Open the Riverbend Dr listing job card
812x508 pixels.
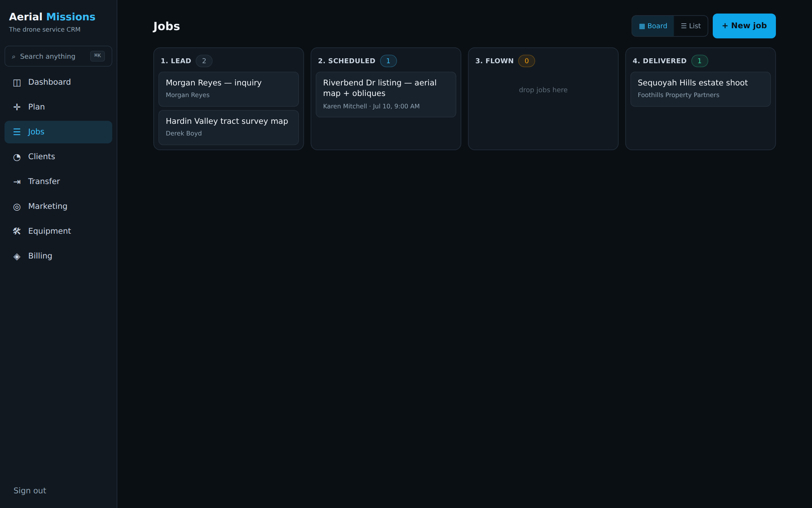click(386, 94)
